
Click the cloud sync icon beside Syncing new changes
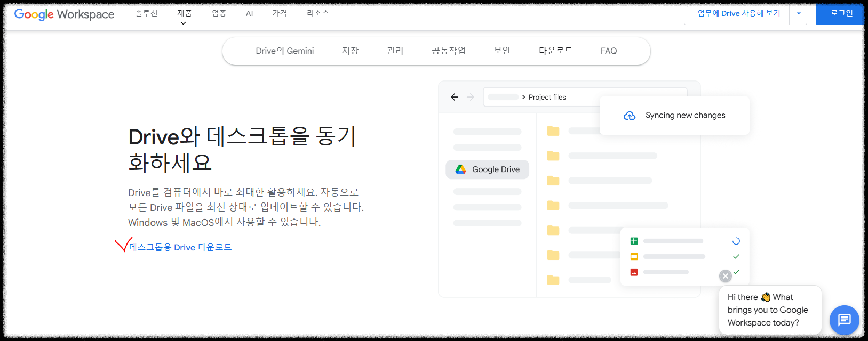(630, 116)
